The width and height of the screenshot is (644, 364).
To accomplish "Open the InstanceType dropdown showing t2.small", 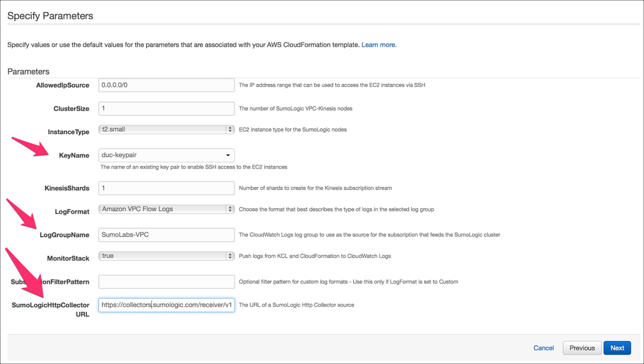I will (x=162, y=129).
